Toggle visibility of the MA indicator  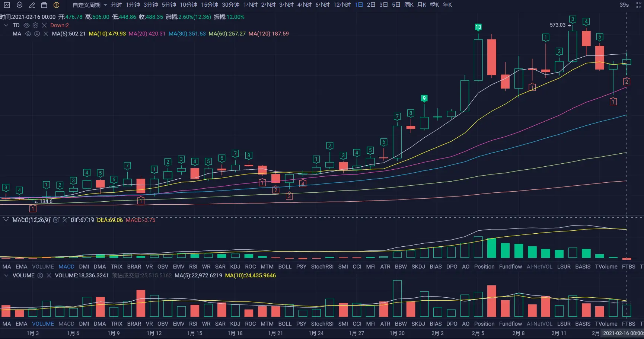(x=28, y=34)
